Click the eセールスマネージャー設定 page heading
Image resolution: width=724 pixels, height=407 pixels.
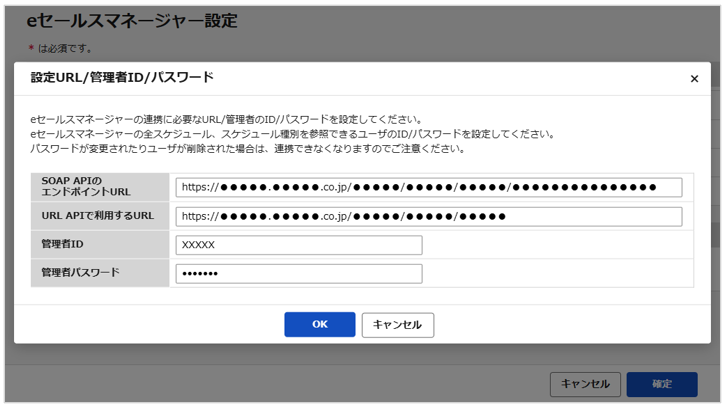tap(132, 21)
